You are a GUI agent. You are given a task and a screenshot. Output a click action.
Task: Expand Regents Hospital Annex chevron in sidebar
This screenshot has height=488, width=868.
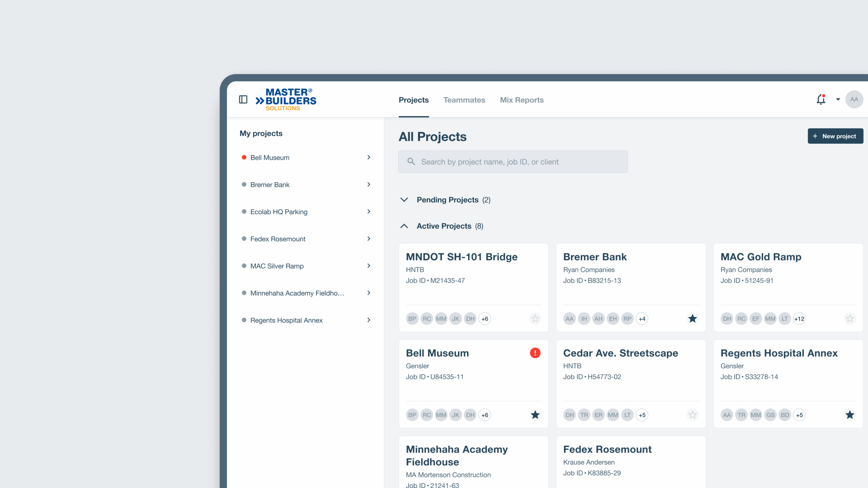pyautogui.click(x=369, y=320)
